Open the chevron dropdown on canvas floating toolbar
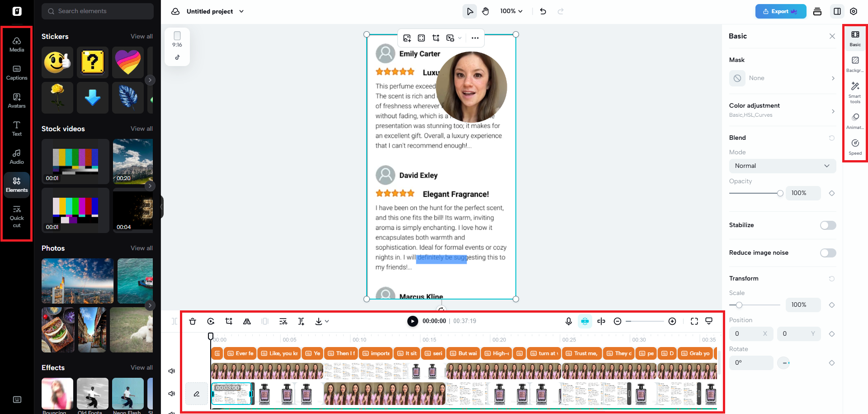This screenshot has height=414, width=868. (x=460, y=38)
